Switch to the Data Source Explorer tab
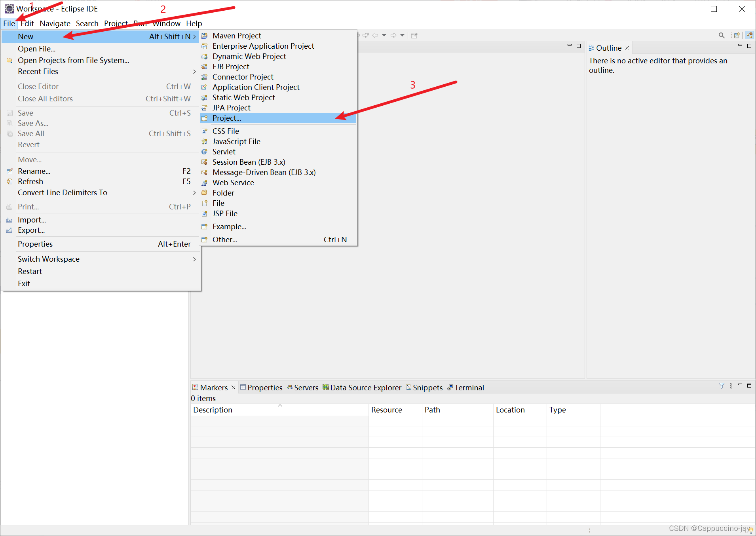 click(362, 388)
